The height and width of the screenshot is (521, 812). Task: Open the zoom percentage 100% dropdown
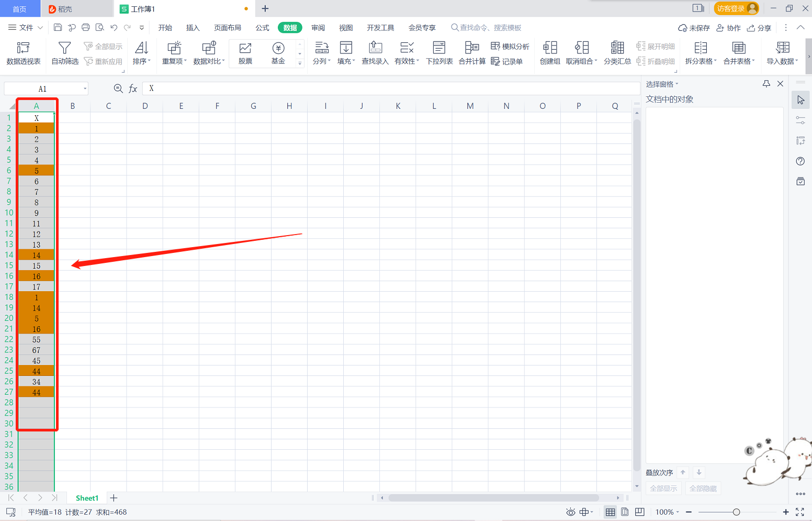(667, 512)
